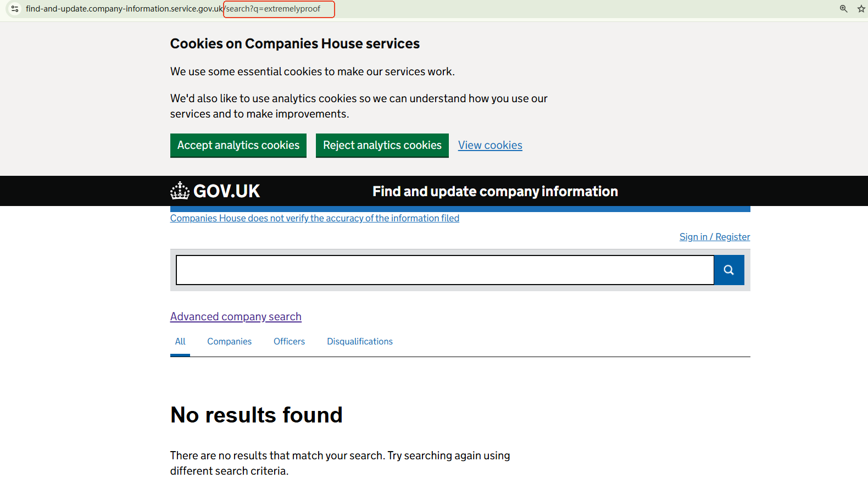Click the browser address bar URL
The height and width of the screenshot is (495, 868).
[x=173, y=9]
